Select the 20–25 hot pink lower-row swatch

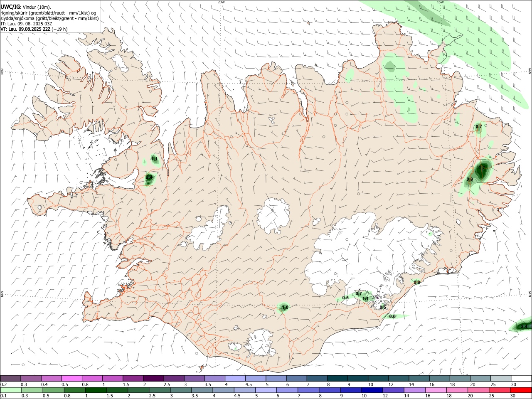coord(478,390)
